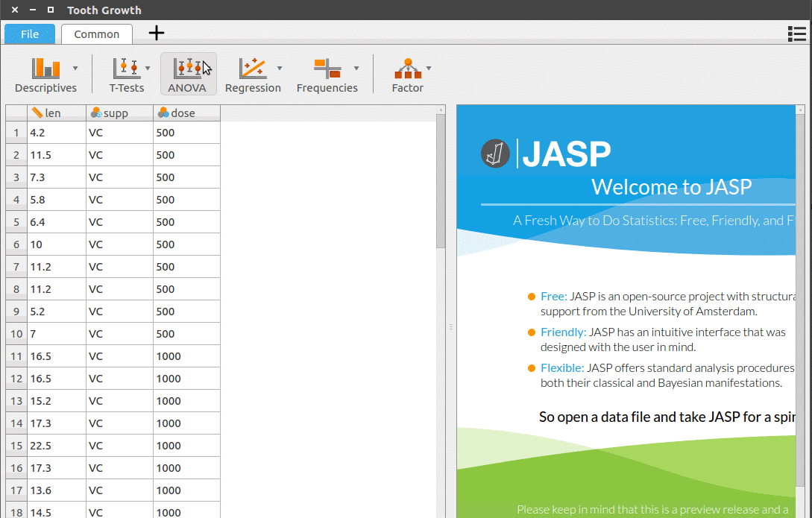The width and height of the screenshot is (812, 518).
Task: Expand the T-Tests dropdown options
Action: tap(148, 67)
